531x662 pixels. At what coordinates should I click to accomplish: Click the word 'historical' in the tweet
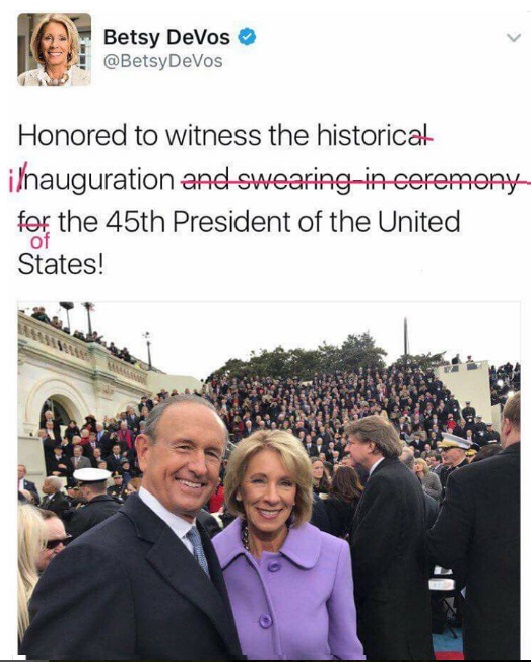click(x=374, y=136)
